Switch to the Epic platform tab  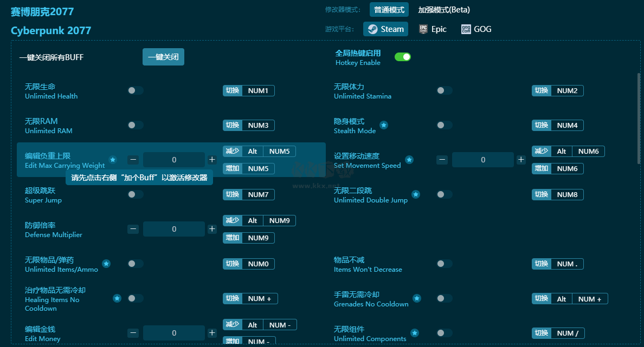[x=433, y=29]
